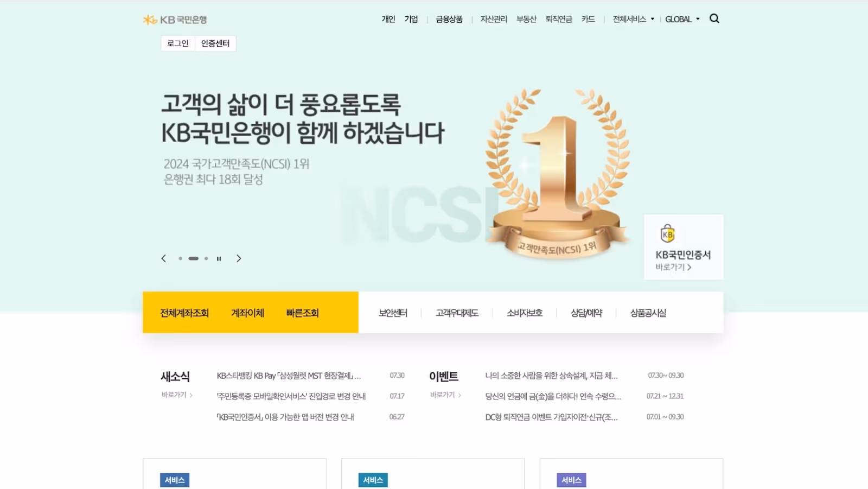Pause the banner slideshow
This screenshot has width=868, height=489.
coord(219,259)
